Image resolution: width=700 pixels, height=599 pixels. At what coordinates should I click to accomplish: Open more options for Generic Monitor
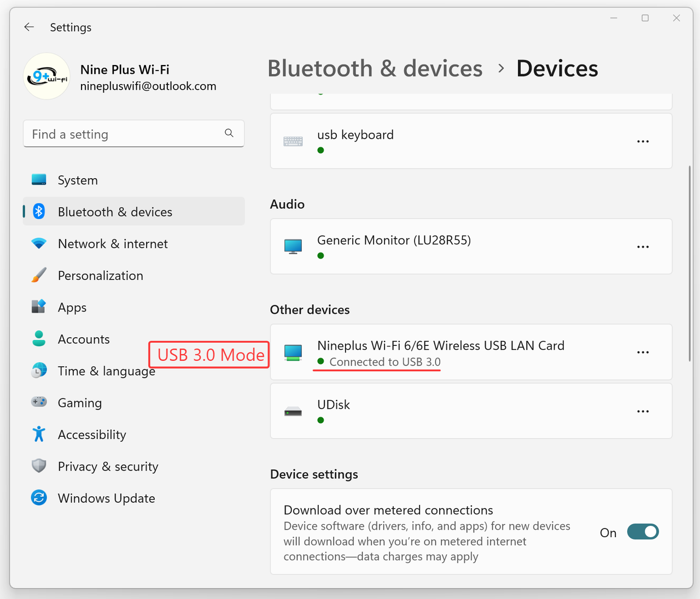tap(643, 247)
